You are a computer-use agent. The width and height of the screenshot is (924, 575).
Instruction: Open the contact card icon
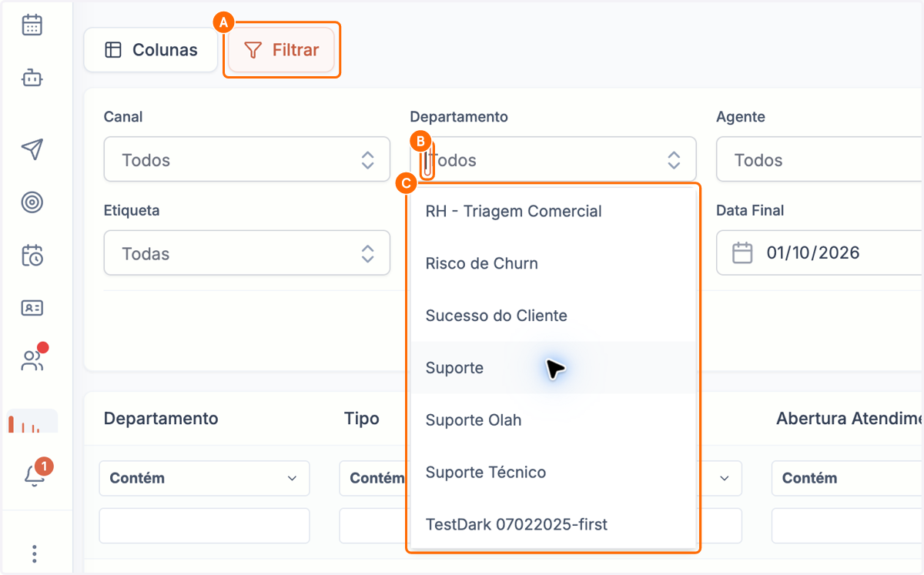coord(32,308)
